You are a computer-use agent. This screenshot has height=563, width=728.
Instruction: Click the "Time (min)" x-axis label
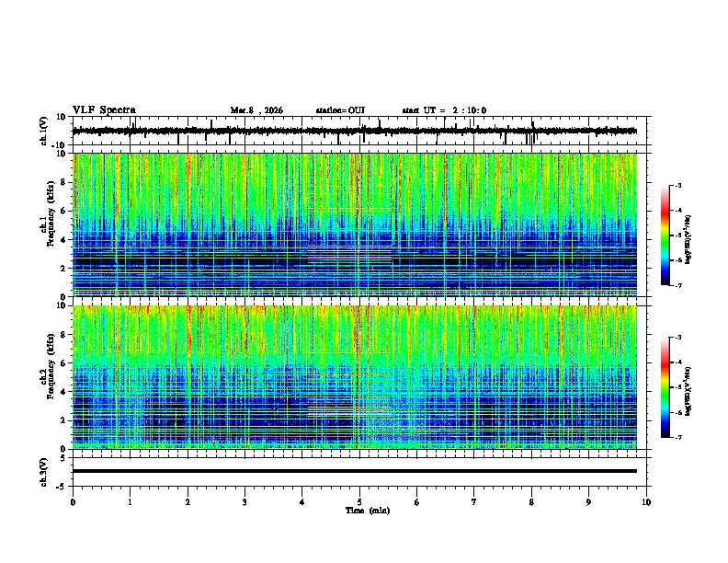click(368, 511)
